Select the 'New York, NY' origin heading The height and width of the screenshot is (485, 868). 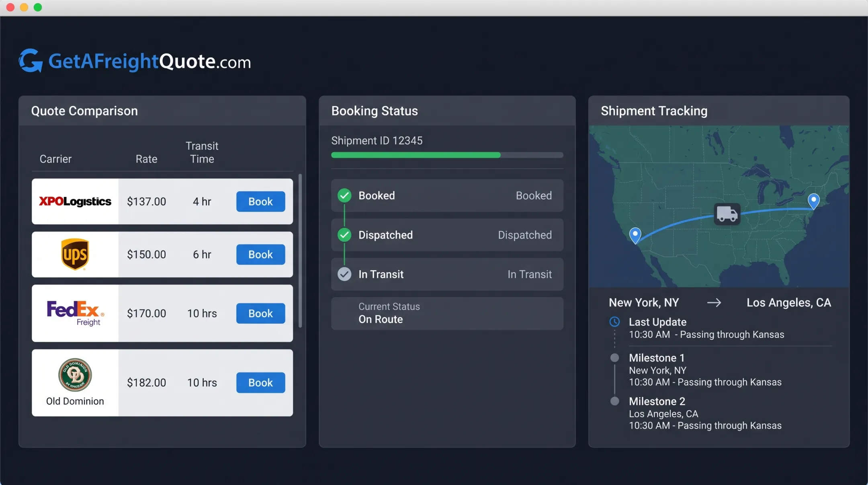tap(644, 303)
